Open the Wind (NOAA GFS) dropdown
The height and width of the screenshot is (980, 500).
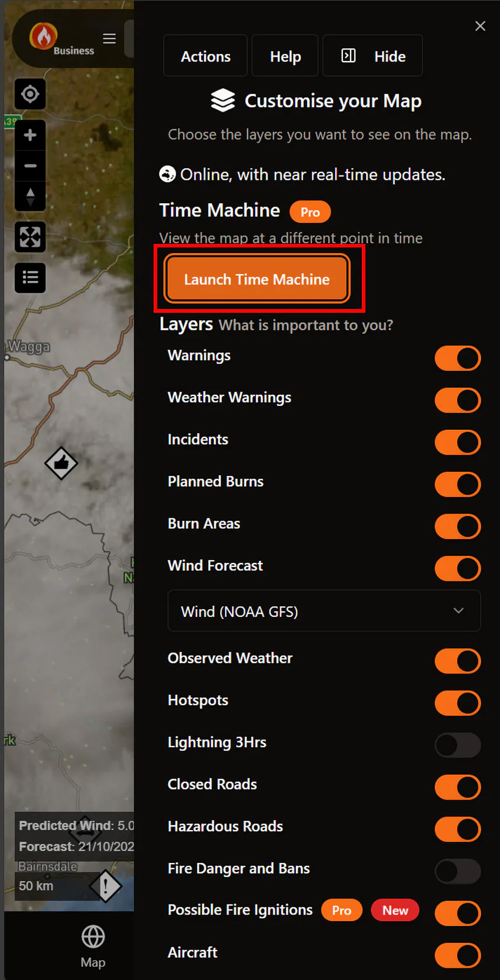[x=324, y=611]
